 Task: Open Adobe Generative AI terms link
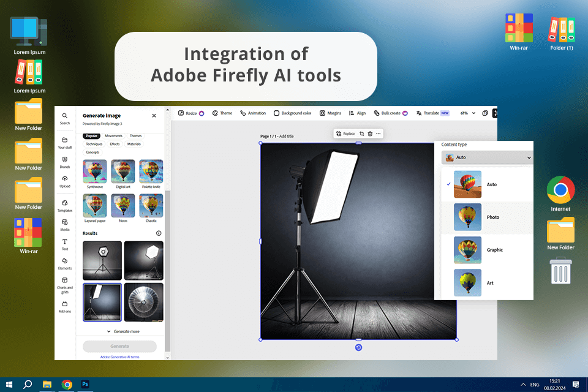pyautogui.click(x=119, y=357)
